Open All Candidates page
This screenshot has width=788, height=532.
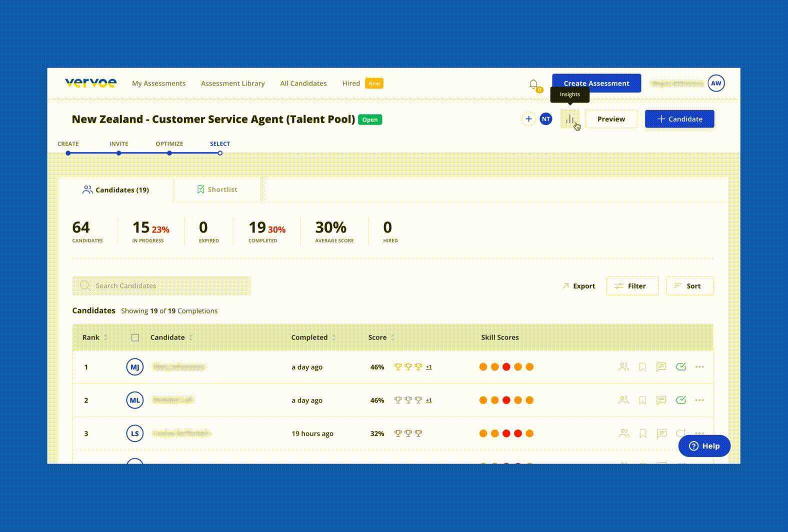click(x=303, y=83)
